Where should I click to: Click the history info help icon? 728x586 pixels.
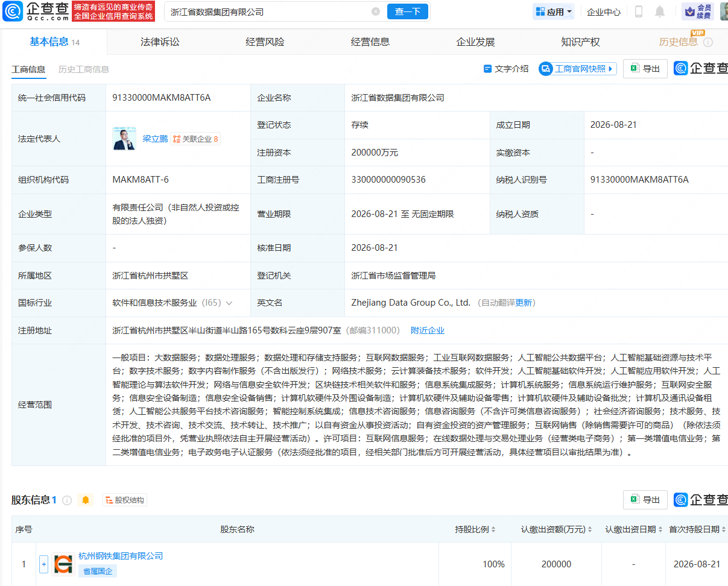point(708,42)
